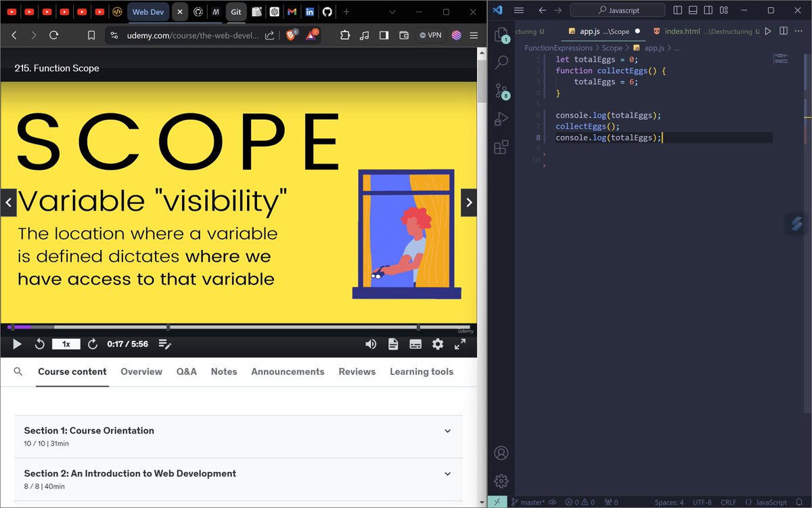Open VS Code Search panel icon

click(501, 63)
